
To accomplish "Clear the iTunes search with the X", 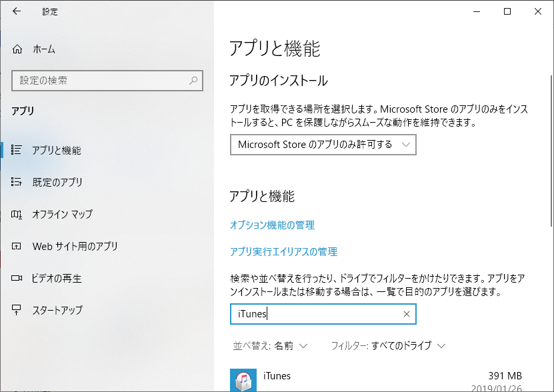I will coord(407,314).
